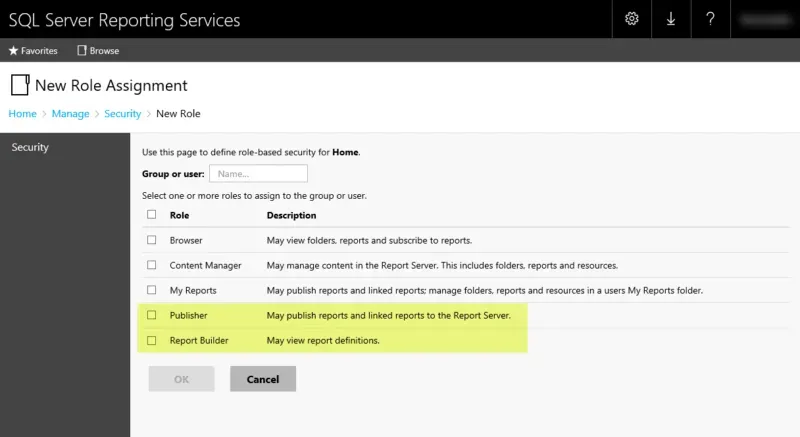
Task: Toggle the Report Builder role checkbox
Action: click(152, 341)
